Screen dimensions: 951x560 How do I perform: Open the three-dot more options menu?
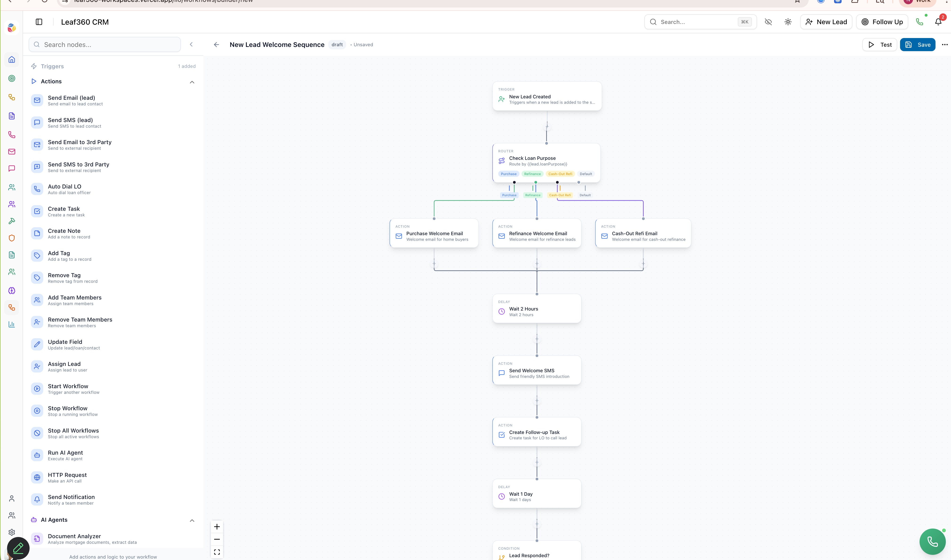[945, 45]
